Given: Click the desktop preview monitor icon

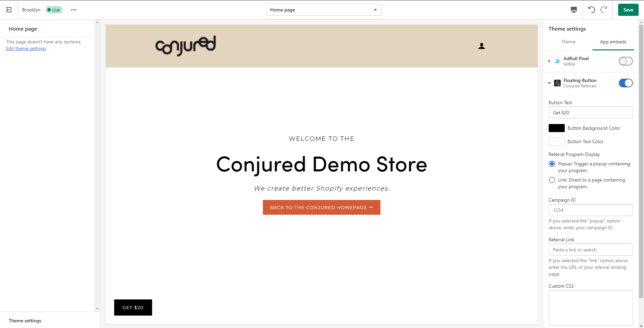Looking at the screenshot, I should click(x=574, y=10).
